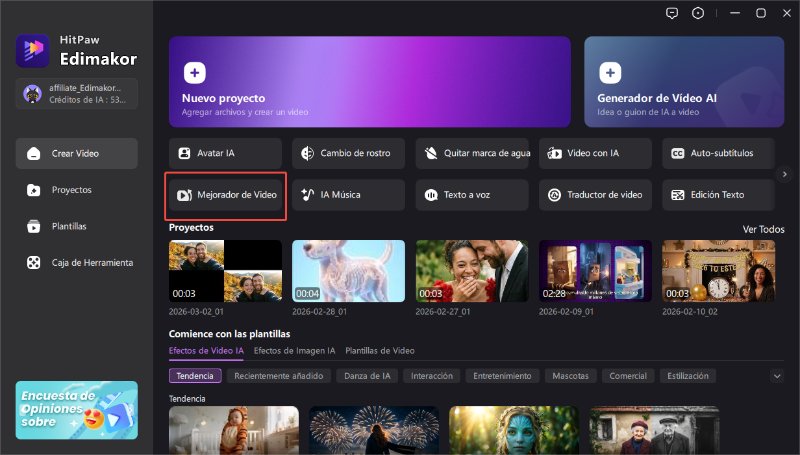Open Caja de Herramienta in the sidebar
This screenshot has height=455, width=800.
pos(77,263)
